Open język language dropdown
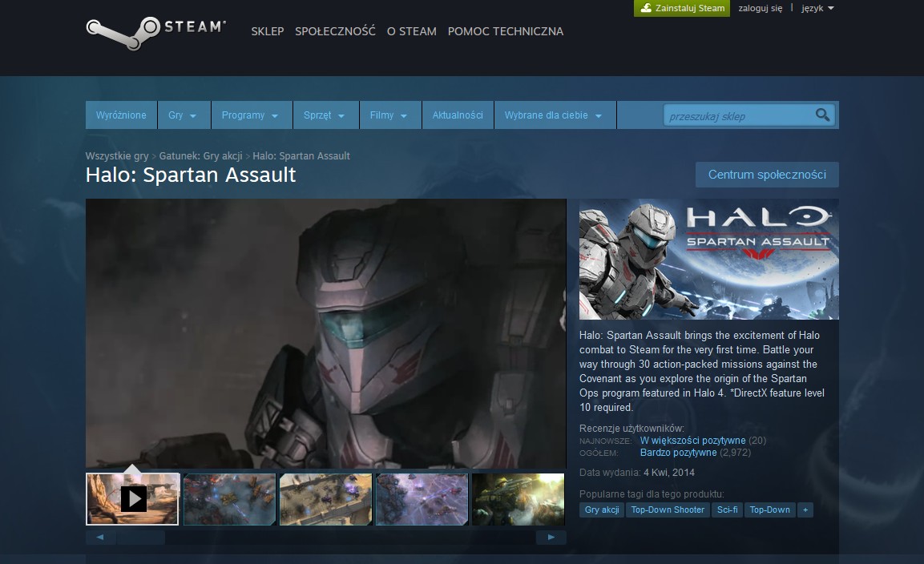The height and width of the screenshot is (564, 924). click(817, 8)
